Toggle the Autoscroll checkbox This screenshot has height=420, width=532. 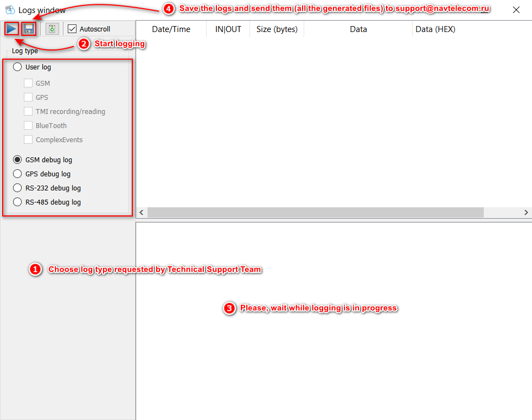pos(72,29)
